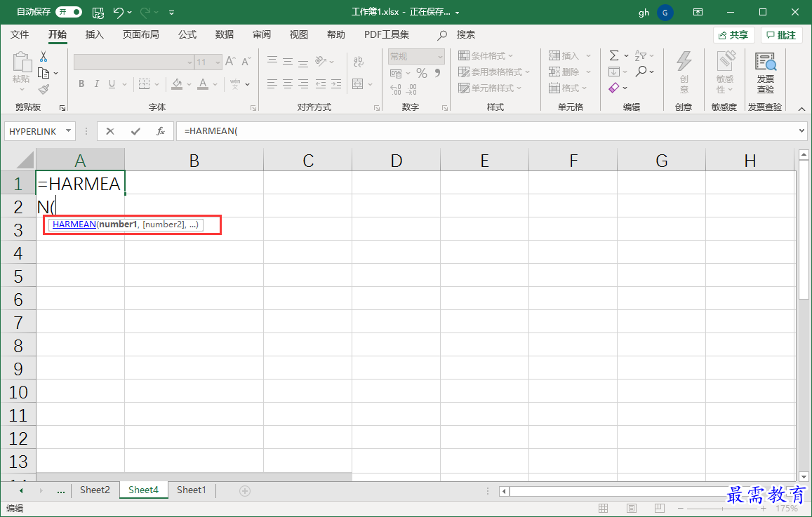Open the font size dropdown
The height and width of the screenshot is (517, 812).
tap(218, 62)
